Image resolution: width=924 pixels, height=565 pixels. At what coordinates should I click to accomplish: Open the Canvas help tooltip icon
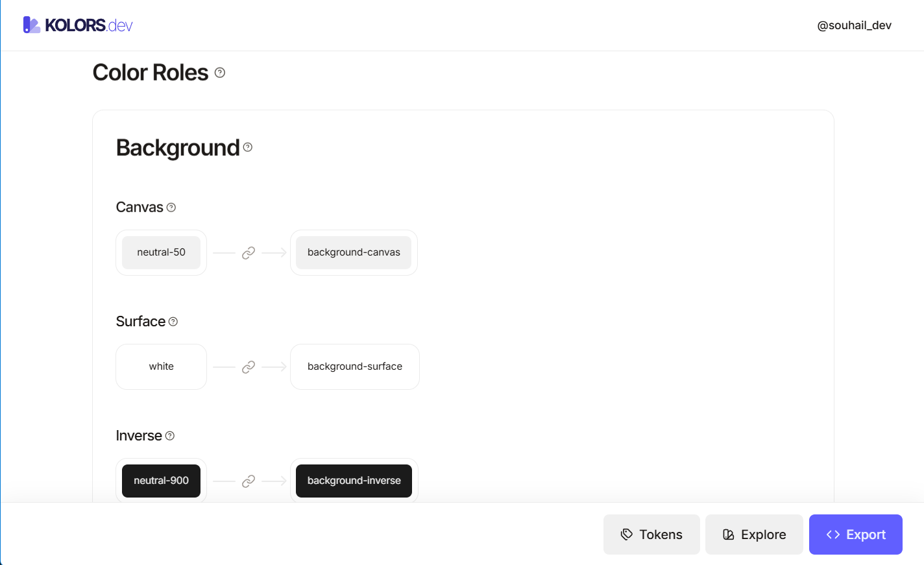pyautogui.click(x=171, y=207)
